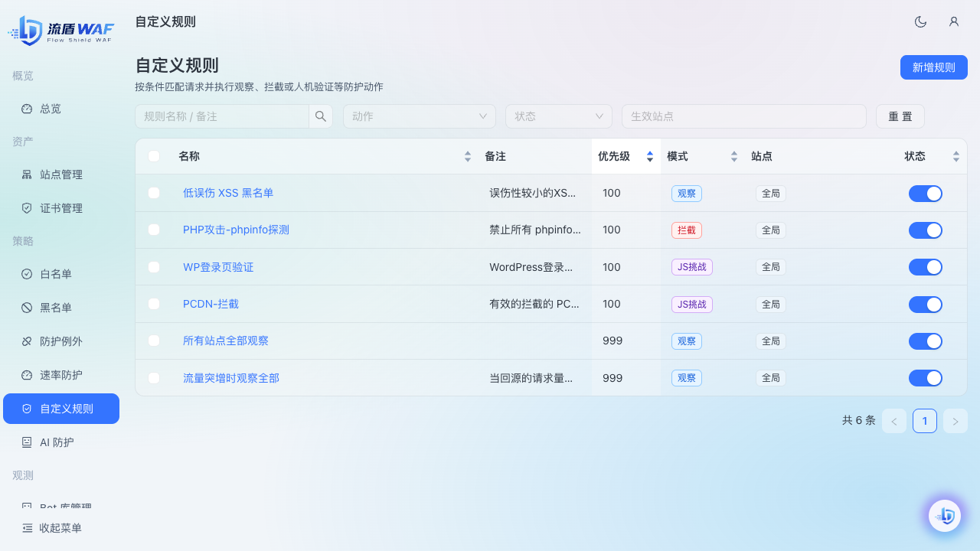
Task: Sort by 名称 column arrows
Action: point(468,156)
